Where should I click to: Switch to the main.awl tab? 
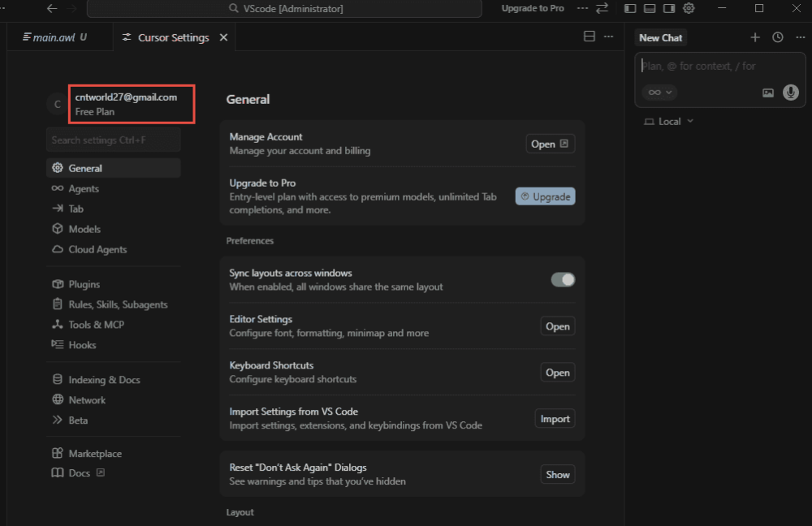pyautogui.click(x=55, y=37)
